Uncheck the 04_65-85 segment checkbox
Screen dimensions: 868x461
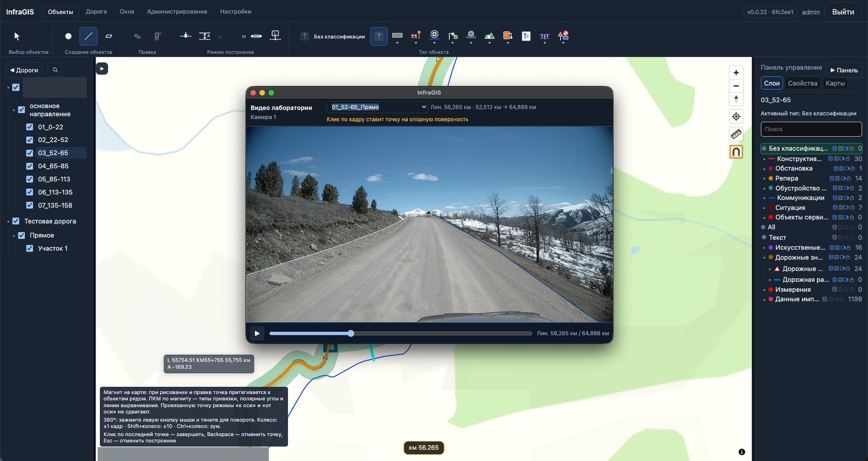tap(30, 166)
